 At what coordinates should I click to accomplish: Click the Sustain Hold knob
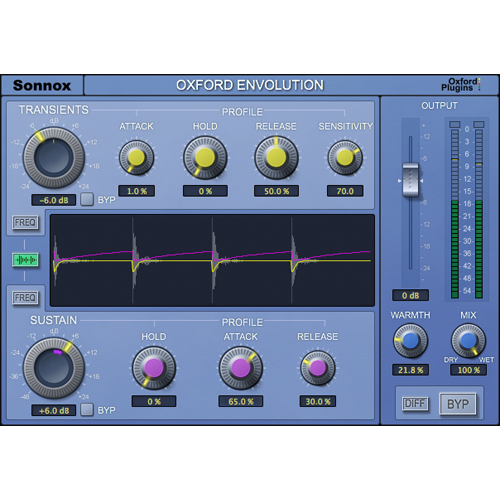pyautogui.click(x=154, y=368)
